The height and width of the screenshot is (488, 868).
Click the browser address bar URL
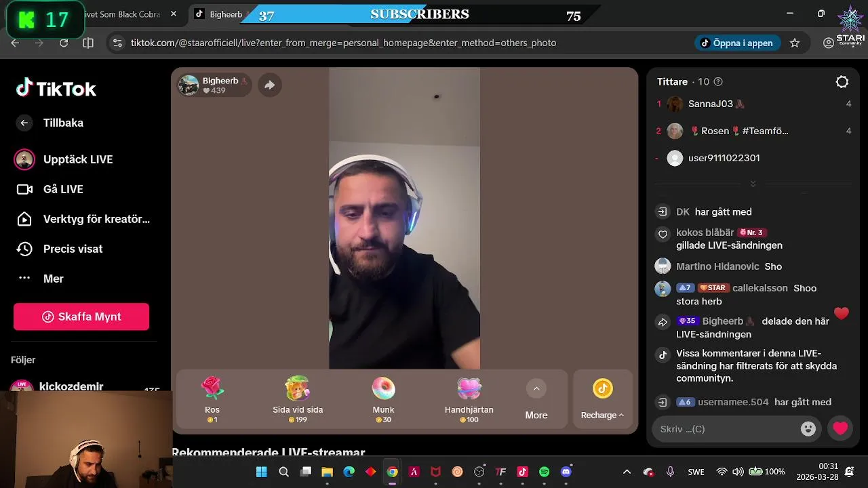coord(343,43)
